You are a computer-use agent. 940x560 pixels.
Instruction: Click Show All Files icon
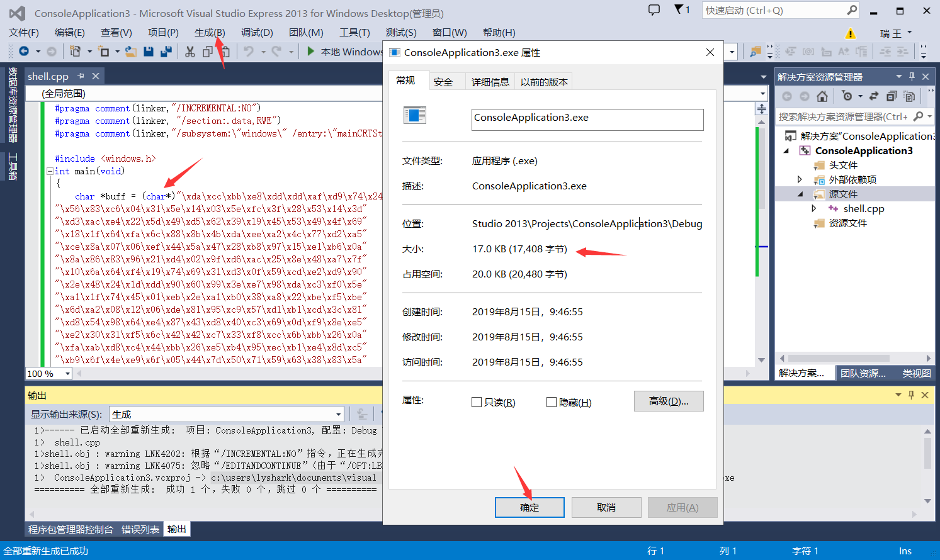(x=909, y=96)
